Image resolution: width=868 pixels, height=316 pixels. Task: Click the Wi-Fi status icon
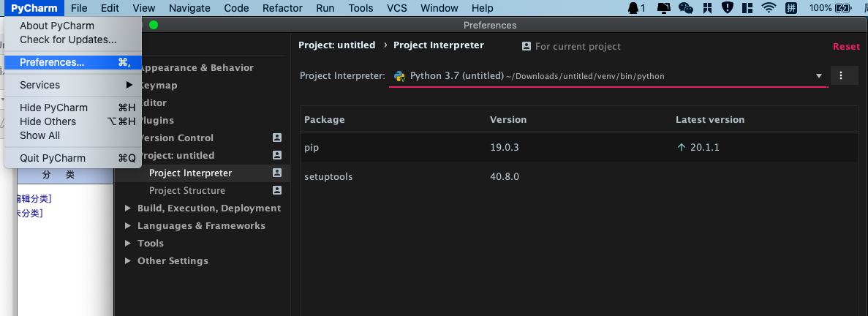[x=768, y=8]
